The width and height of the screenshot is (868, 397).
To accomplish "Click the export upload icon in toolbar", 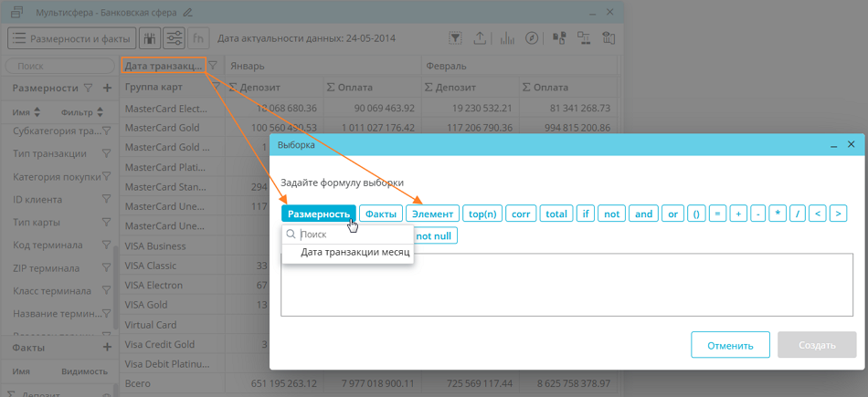I will (481, 38).
